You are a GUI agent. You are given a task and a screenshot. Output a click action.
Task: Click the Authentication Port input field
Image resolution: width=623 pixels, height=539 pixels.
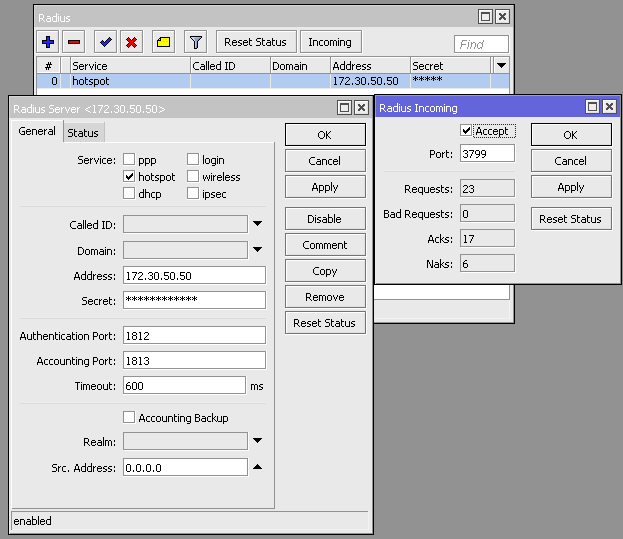[193, 336]
